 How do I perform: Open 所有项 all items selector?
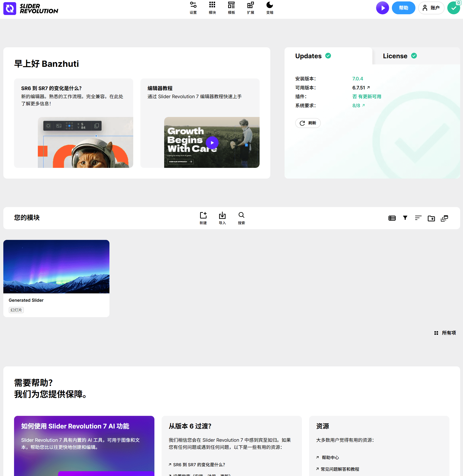(x=445, y=333)
